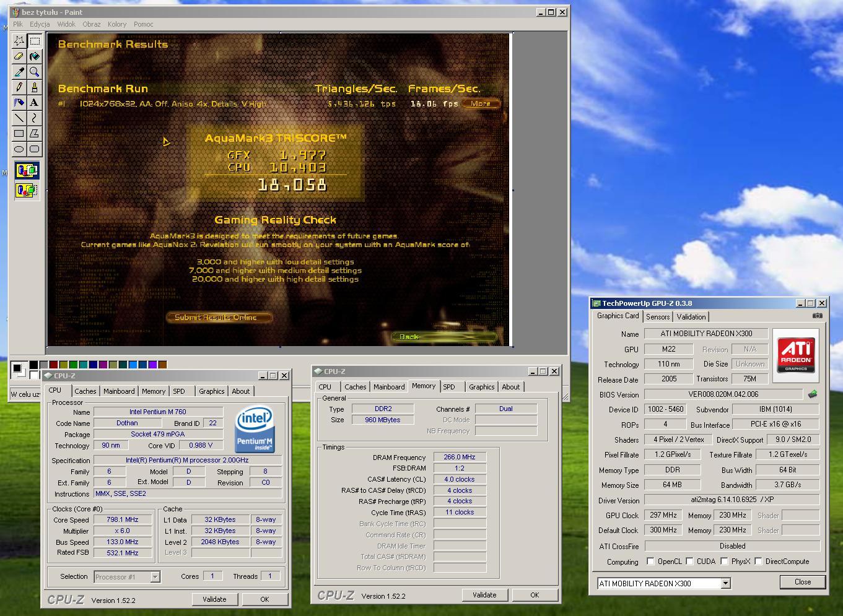Open the Widok menu
This screenshot has height=616, width=843.
(66, 24)
